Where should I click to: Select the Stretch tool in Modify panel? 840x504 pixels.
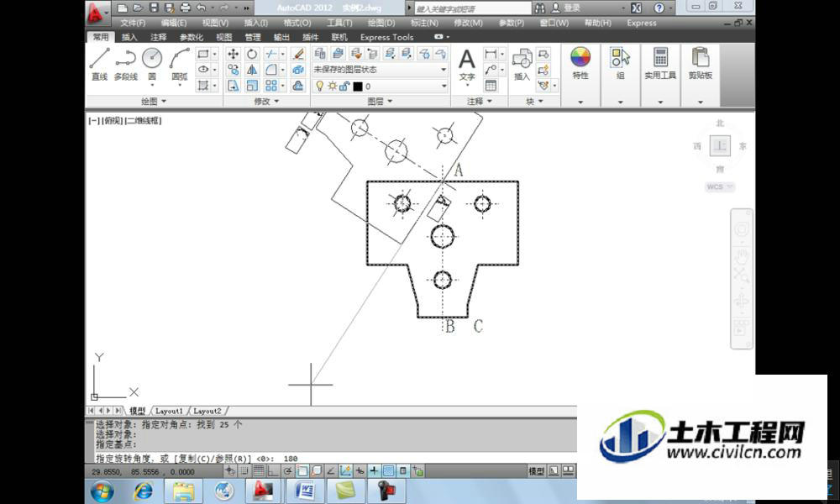click(233, 86)
